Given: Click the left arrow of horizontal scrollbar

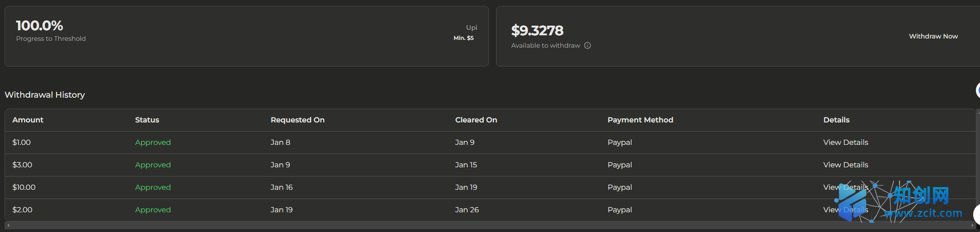Looking at the screenshot, I should (x=8, y=226).
